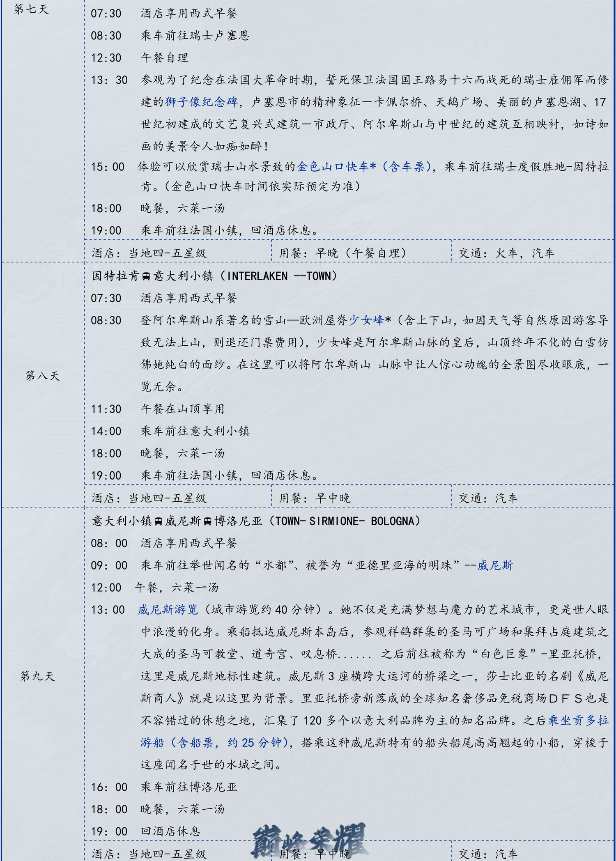
Task: Select the 第七天 day label
Action: pos(31,9)
